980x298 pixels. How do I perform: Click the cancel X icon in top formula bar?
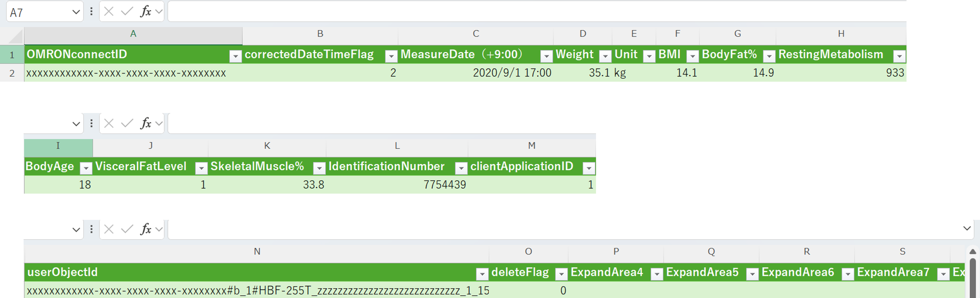point(109,11)
